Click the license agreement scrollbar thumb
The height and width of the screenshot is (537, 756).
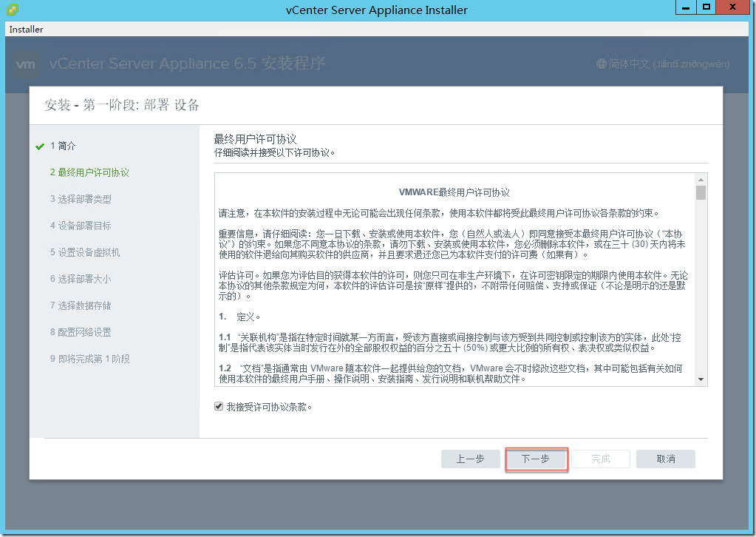click(701, 192)
